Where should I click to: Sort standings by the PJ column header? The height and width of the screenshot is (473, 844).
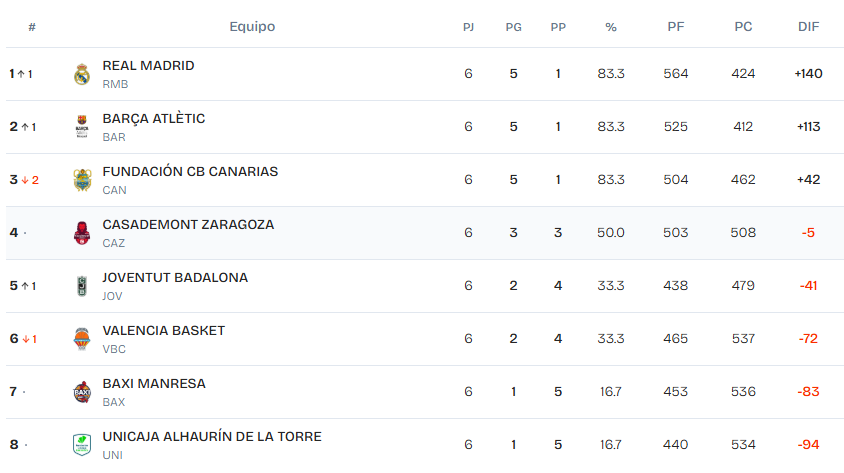click(x=468, y=27)
